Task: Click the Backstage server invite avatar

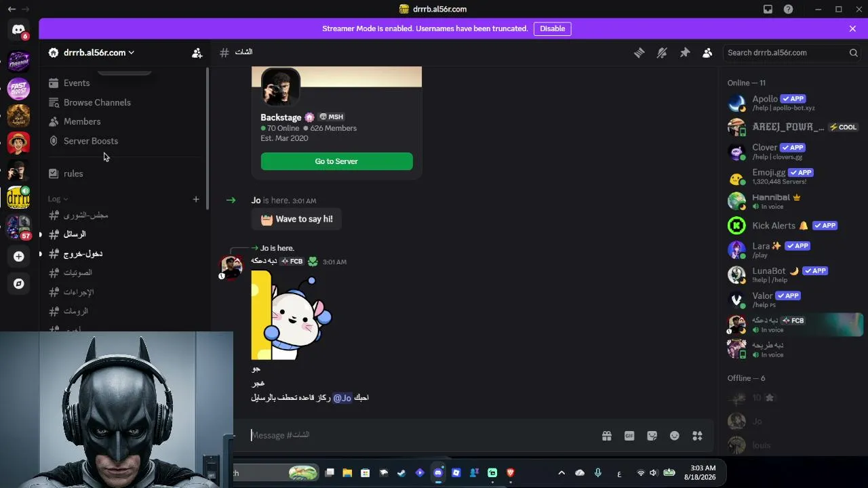Action: pyautogui.click(x=281, y=87)
